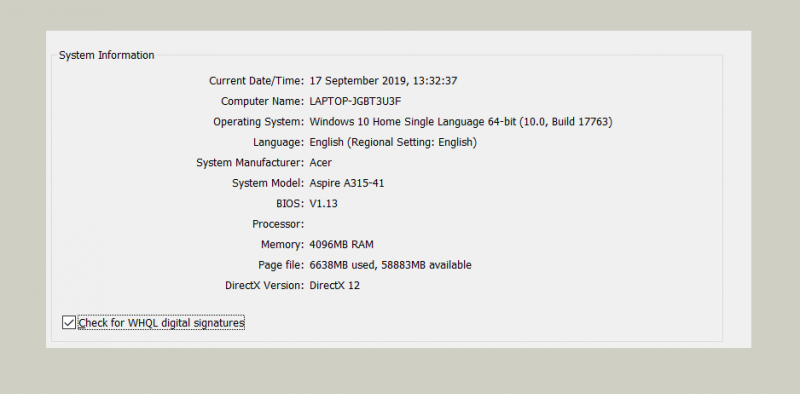
Task: Click the empty Processor field label
Action: (278, 224)
